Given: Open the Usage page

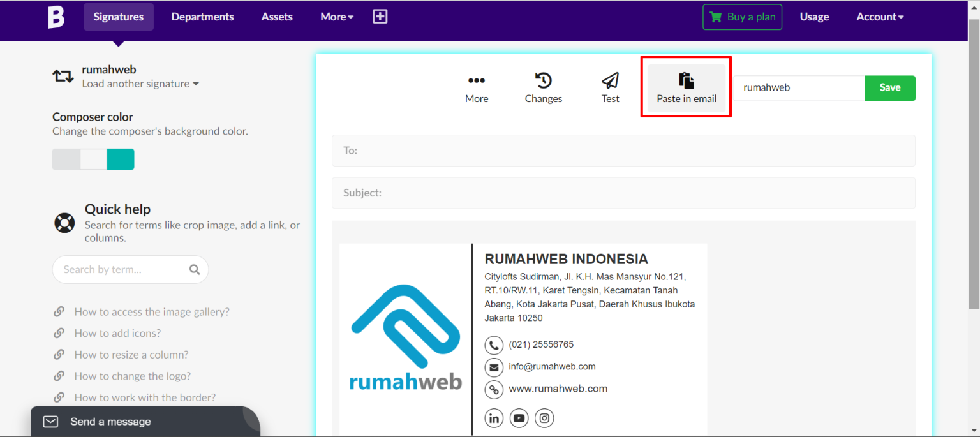Looking at the screenshot, I should tap(815, 17).
